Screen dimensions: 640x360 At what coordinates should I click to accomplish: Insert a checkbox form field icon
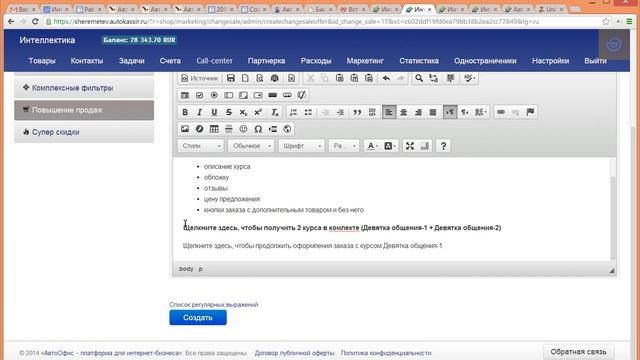point(200,95)
